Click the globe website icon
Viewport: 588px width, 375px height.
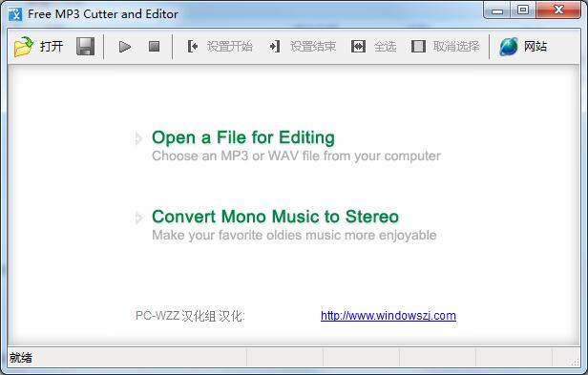tap(509, 47)
